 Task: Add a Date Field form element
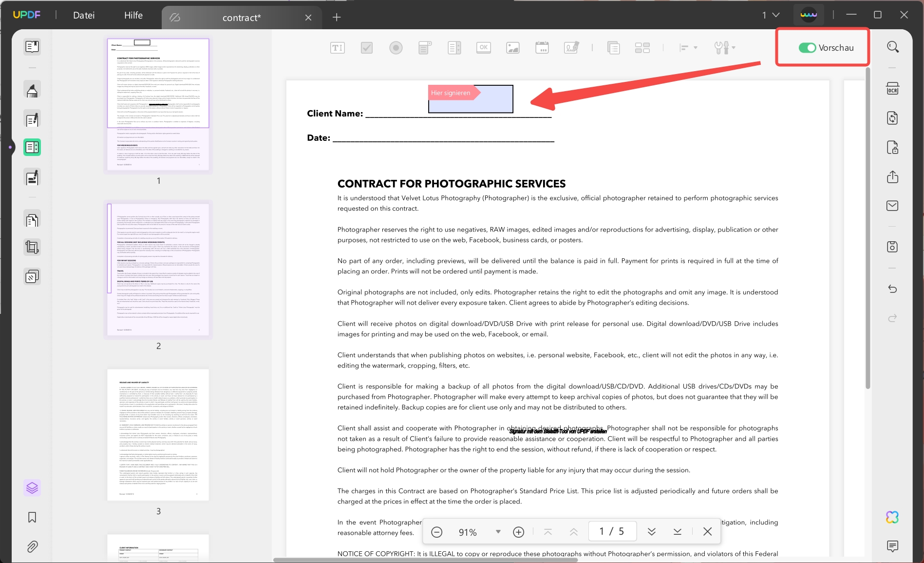tap(542, 48)
